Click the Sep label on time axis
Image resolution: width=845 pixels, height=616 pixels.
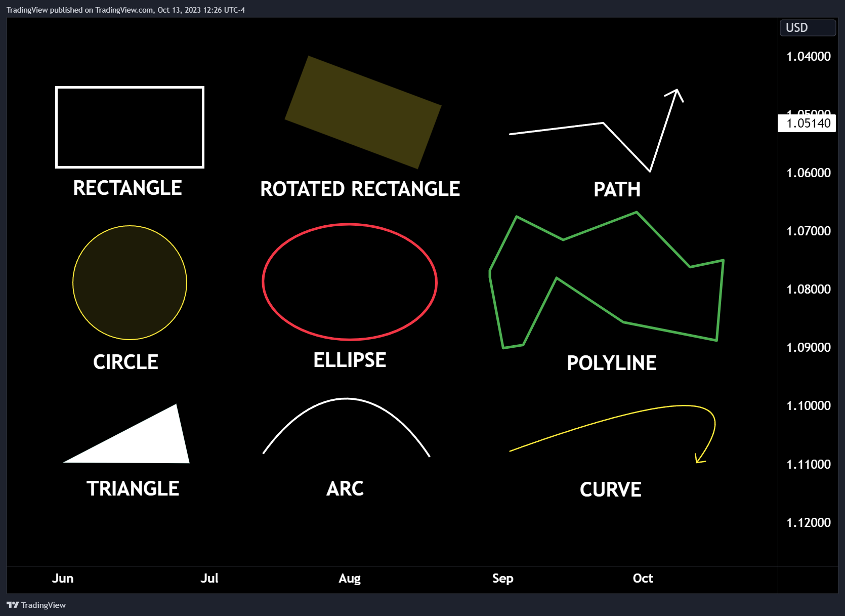point(503,579)
